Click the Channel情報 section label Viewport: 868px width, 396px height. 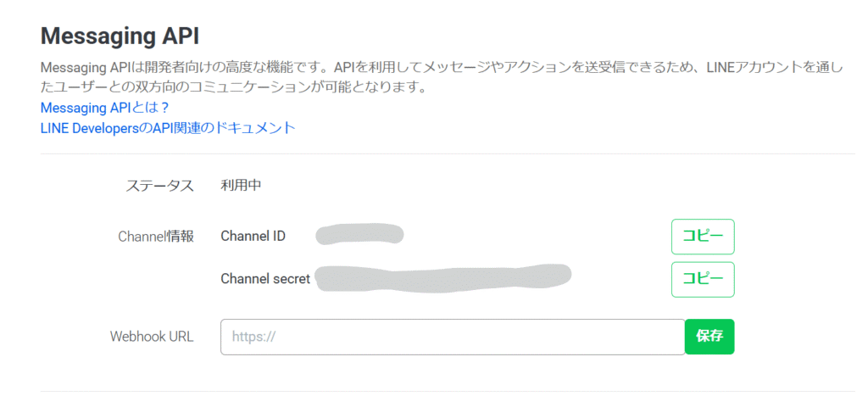click(156, 237)
